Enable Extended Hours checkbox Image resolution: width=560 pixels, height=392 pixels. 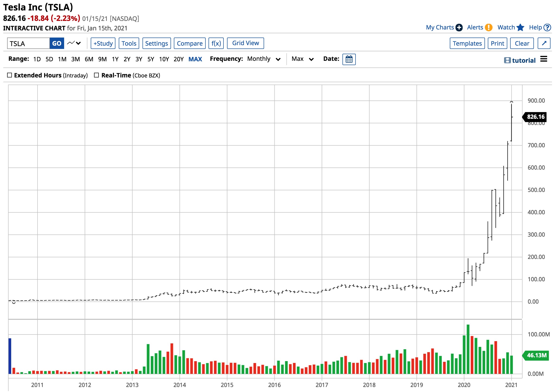9,75
